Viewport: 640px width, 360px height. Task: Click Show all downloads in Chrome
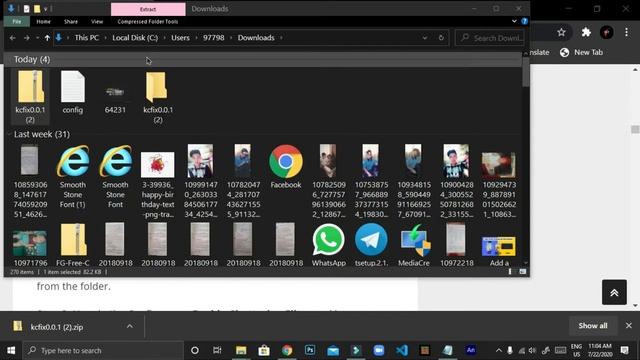pyautogui.click(x=593, y=326)
